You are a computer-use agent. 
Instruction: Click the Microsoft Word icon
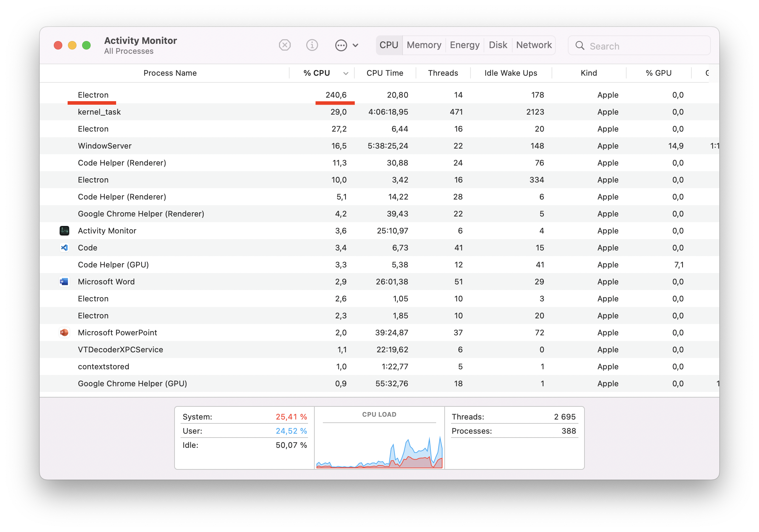(x=64, y=282)
